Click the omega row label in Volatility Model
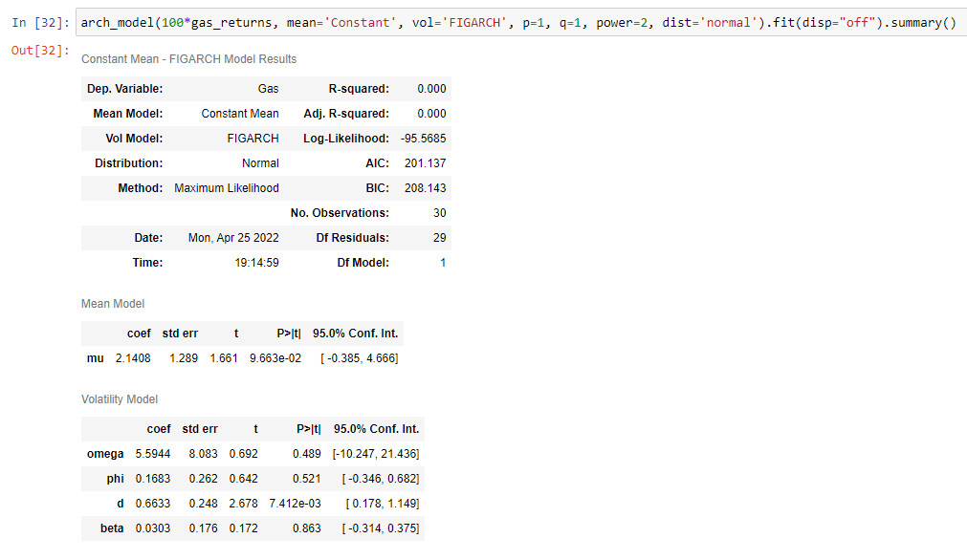Screen dimensions: 967x560 (105, 453)
